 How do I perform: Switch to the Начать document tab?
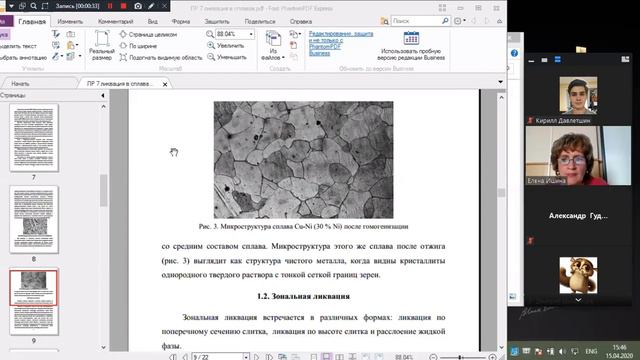20,84
